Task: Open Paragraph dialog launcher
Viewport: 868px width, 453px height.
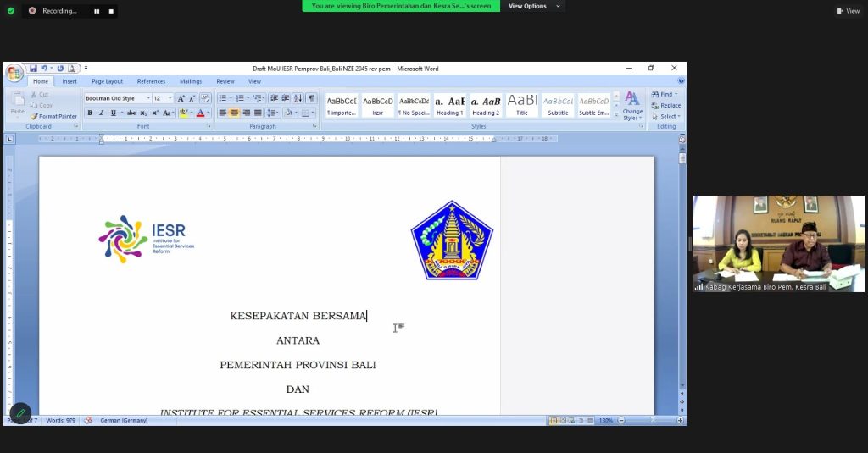Action: click(x=315, y=126)
